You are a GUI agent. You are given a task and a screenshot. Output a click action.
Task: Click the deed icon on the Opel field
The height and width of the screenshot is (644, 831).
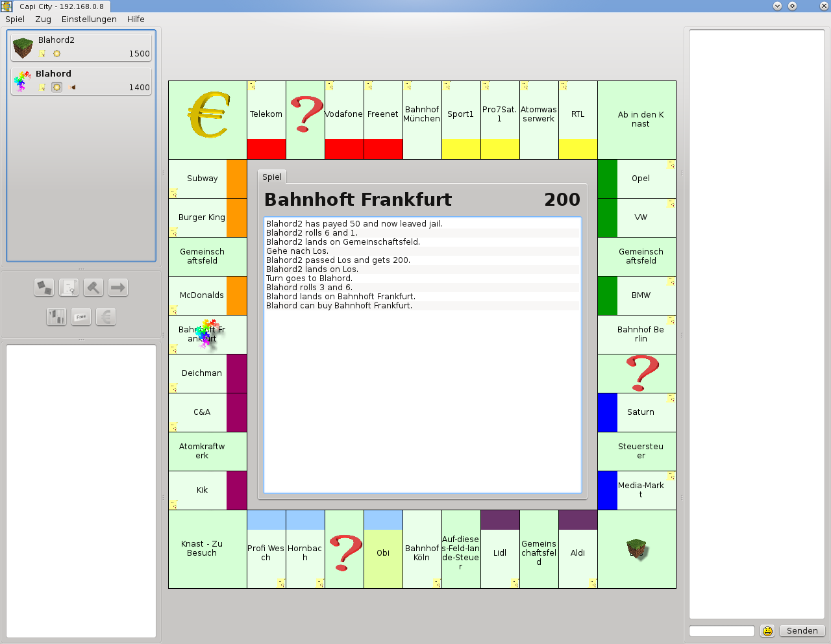(671, 164)
